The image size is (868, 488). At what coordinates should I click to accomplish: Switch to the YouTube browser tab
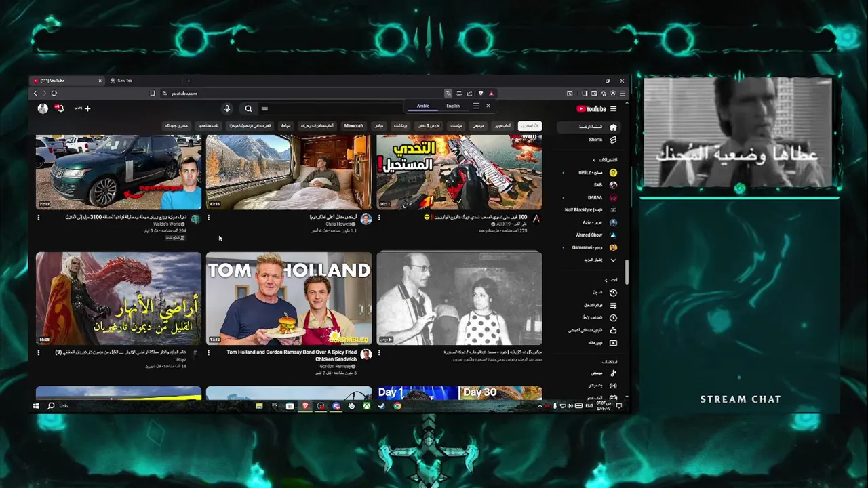[66, 81]
